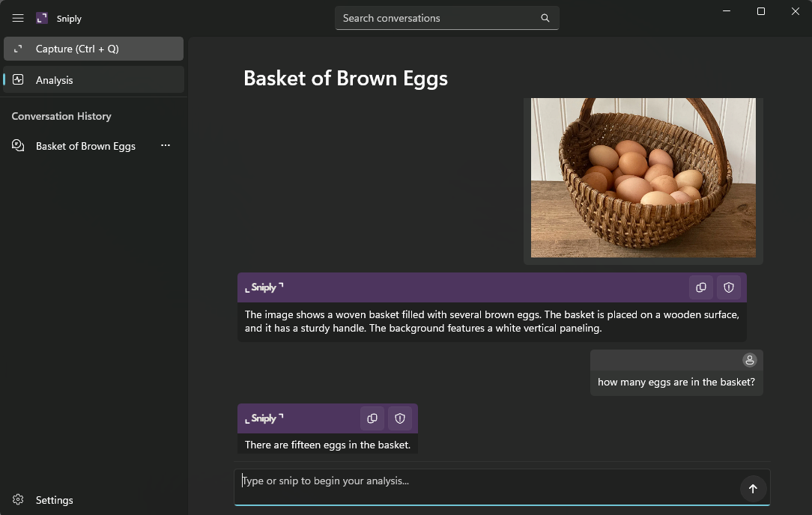Screen dimensions: 812x515
Task: Flag the second Sniply reply with shield icon
Action: click(400, 418)
